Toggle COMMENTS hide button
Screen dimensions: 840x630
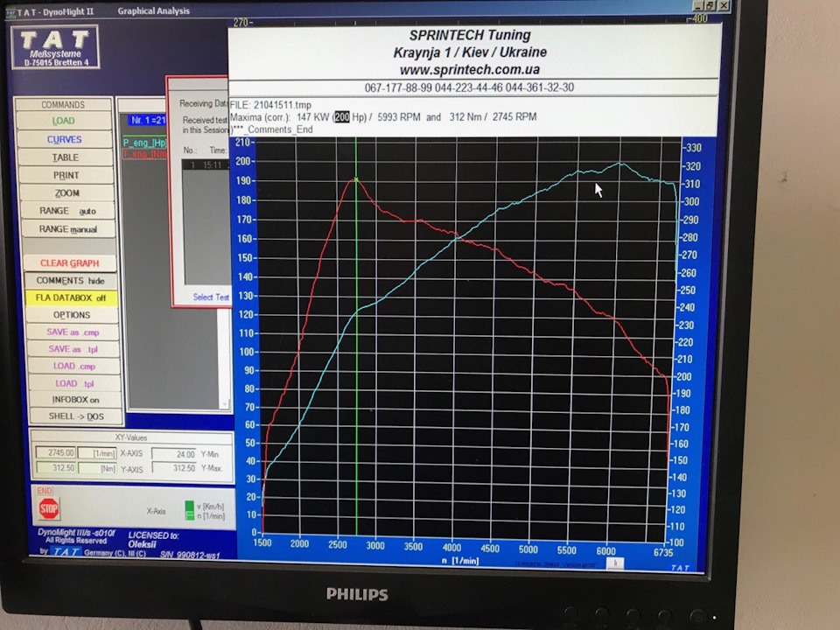point(70,281)
